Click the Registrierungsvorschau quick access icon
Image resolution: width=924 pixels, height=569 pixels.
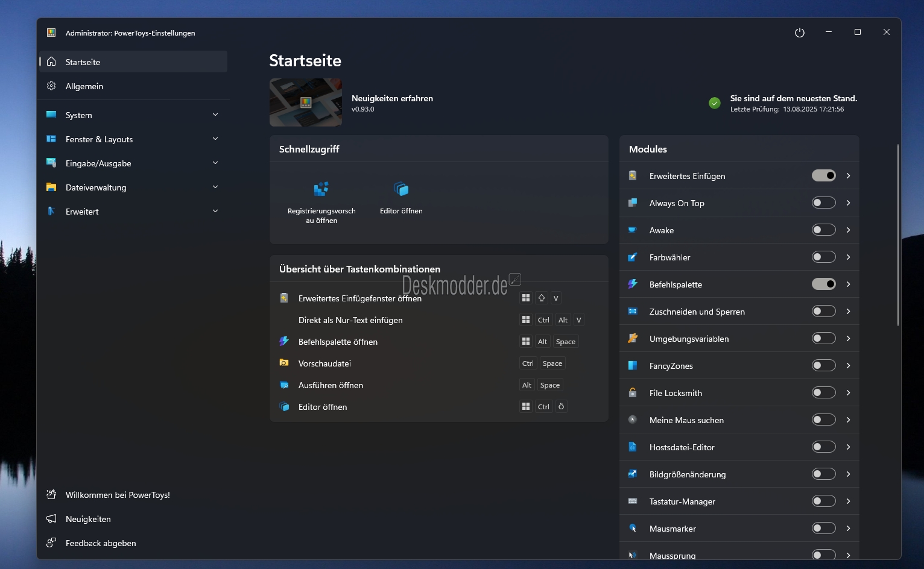click(x=321, y=189)
